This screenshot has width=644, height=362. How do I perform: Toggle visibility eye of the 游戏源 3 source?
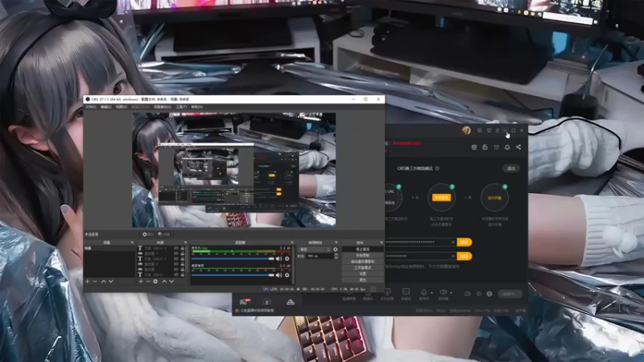pos(176,253)
